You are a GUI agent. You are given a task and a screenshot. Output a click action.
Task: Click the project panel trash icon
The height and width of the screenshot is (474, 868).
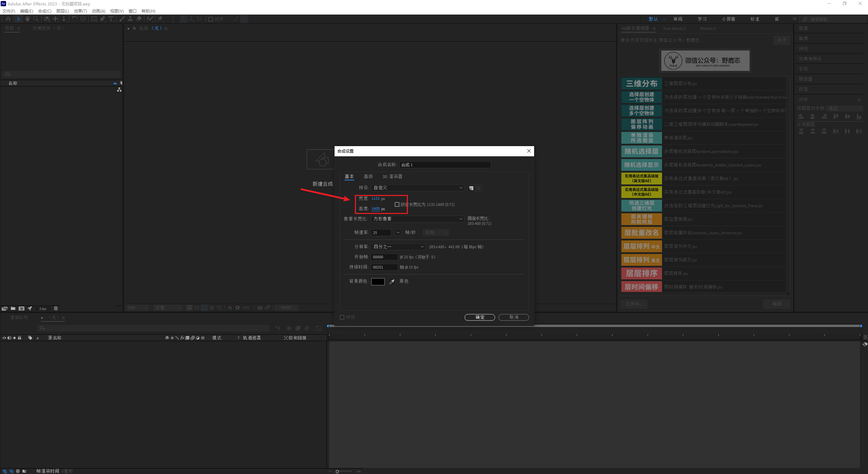[56, 308]
